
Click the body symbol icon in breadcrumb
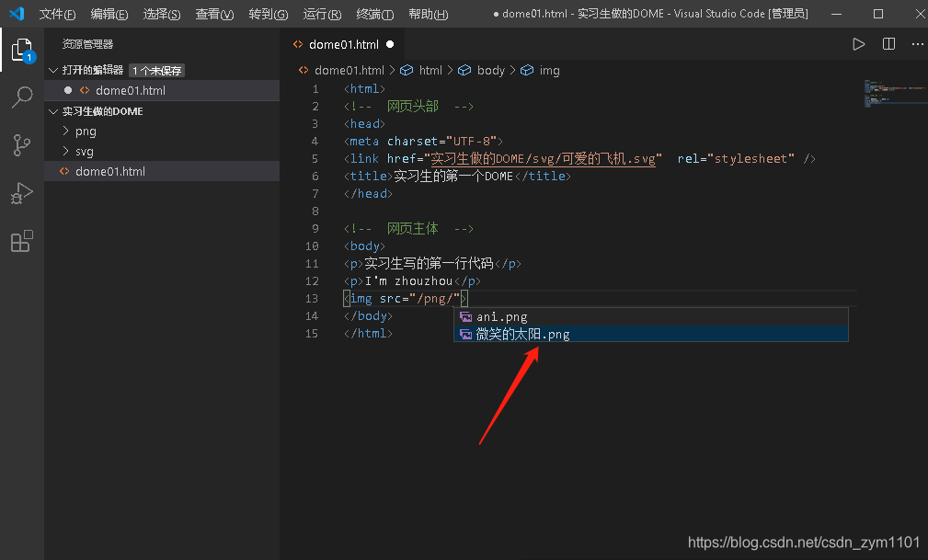click(464, 71)
